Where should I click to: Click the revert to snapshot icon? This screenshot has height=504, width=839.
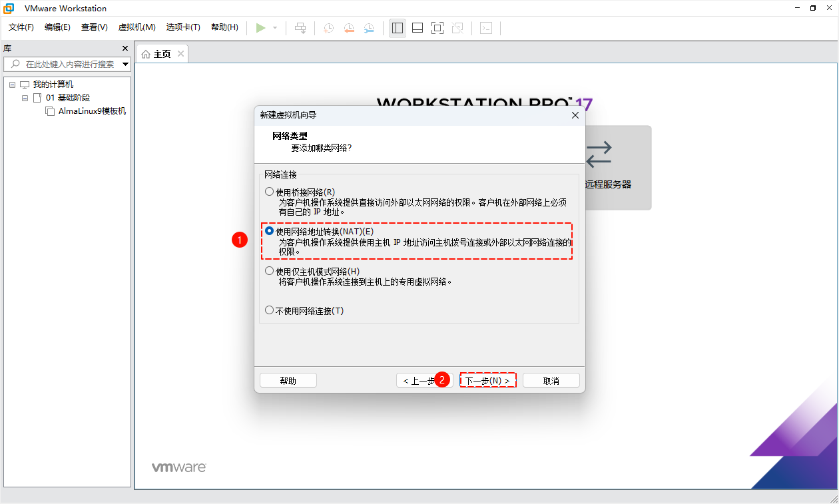(x=349, y=28)
